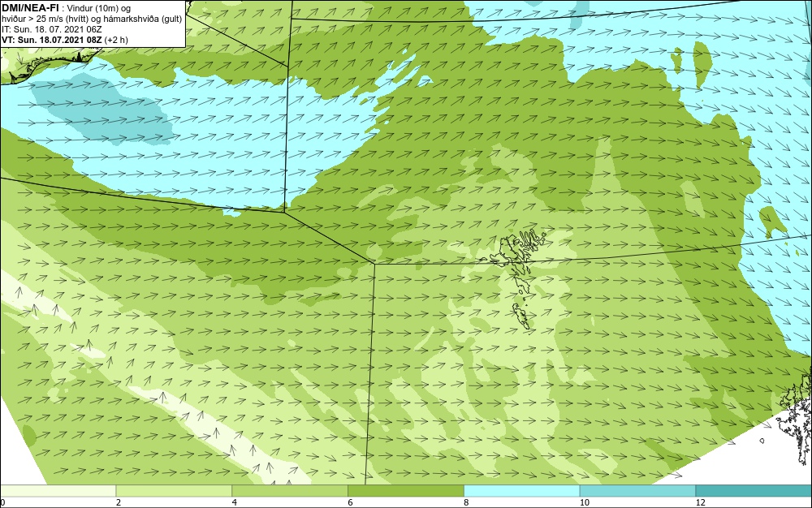Click the legend tick label '6'
Viewport: 812px width, 508px height.
click(351, 502)
